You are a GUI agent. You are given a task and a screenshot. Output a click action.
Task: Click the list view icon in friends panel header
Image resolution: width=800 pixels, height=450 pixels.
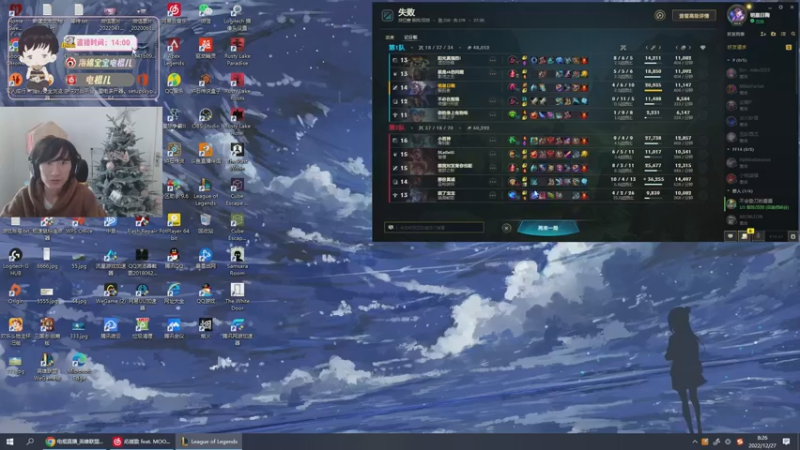pyautogui.click(x=784, y=34)
